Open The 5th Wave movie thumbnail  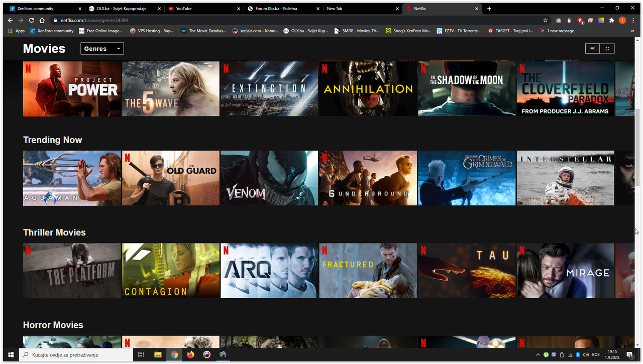[171, 89]
